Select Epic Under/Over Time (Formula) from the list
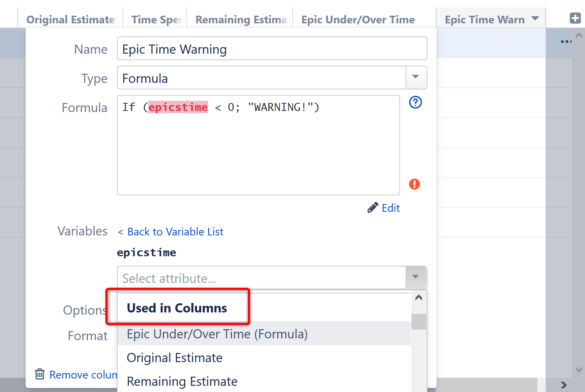This screenshot has width=585, height=392. 217,334
